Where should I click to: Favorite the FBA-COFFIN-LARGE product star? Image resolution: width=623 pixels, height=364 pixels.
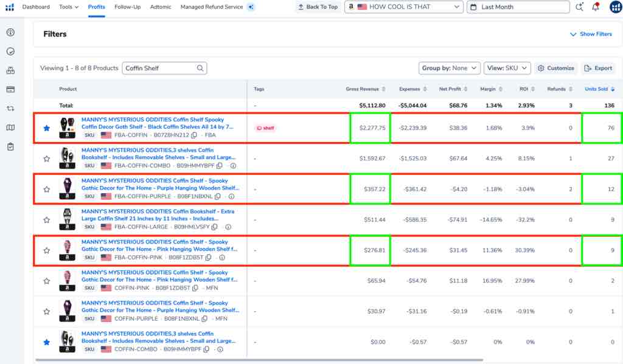click(46, 219)
